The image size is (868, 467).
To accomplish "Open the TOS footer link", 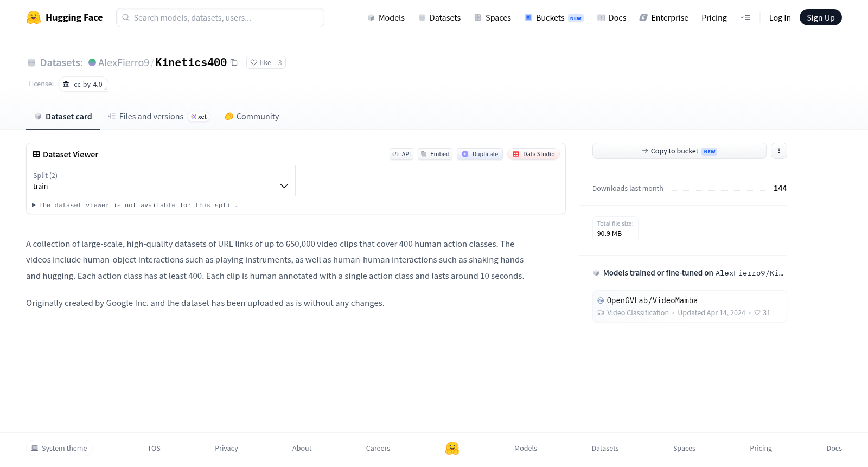I will pyautogui.click(x=154, y=448).
